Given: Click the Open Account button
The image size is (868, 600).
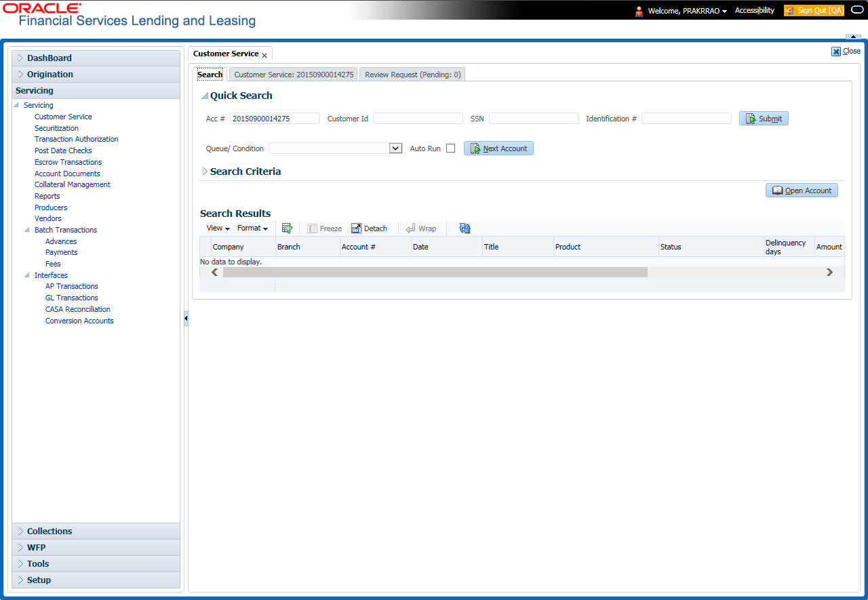Looking at the screenshot, I should coord(802,191).
